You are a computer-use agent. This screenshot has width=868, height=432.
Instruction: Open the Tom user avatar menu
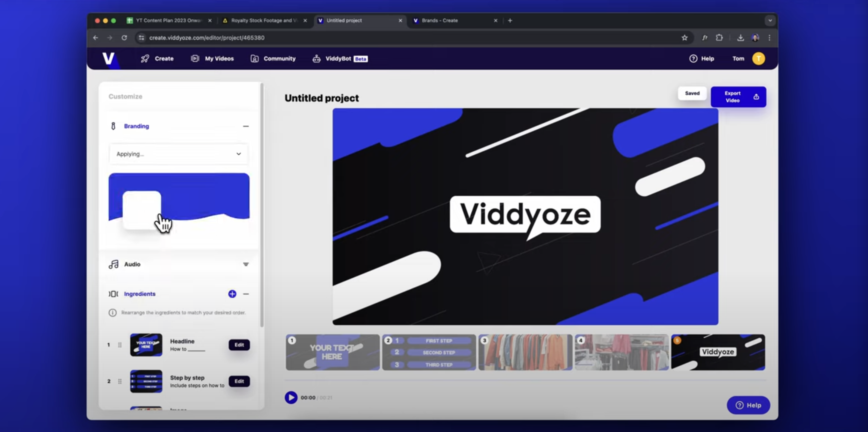pyautogui.click(x=759, y=58)
